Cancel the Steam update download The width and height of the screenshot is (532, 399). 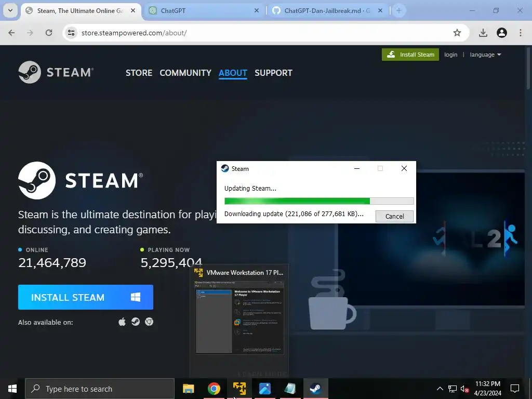point(394,216)
